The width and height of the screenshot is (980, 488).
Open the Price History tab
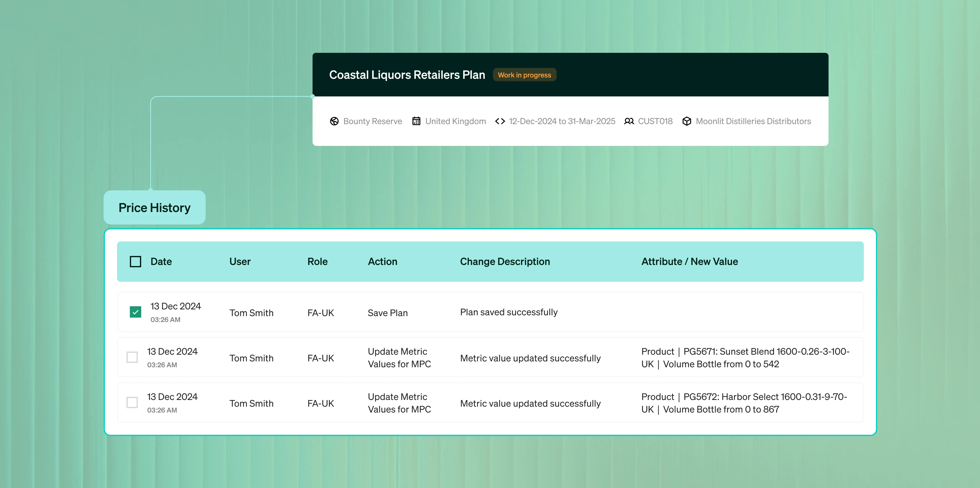click(154, 208)
